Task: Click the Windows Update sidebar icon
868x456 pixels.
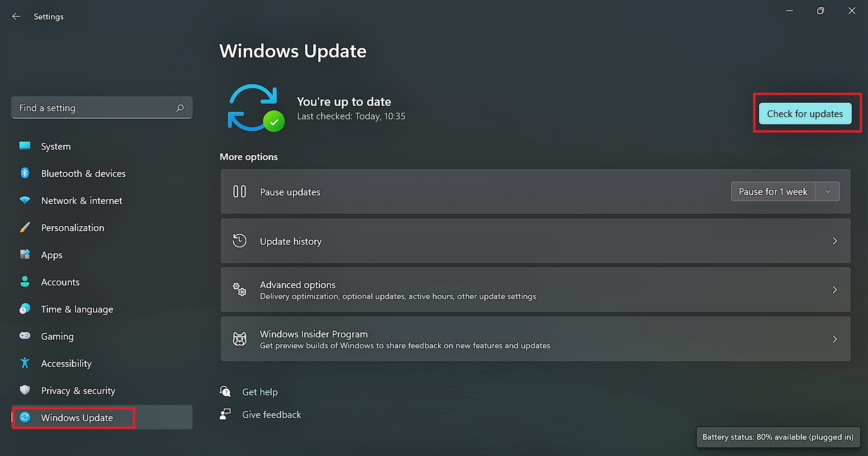Action: 25,417
